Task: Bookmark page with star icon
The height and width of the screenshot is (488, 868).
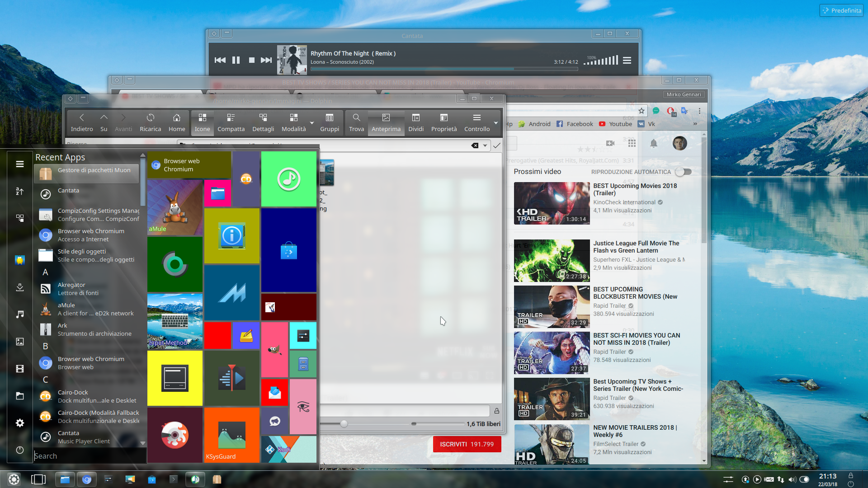Action: click(641, 111)
